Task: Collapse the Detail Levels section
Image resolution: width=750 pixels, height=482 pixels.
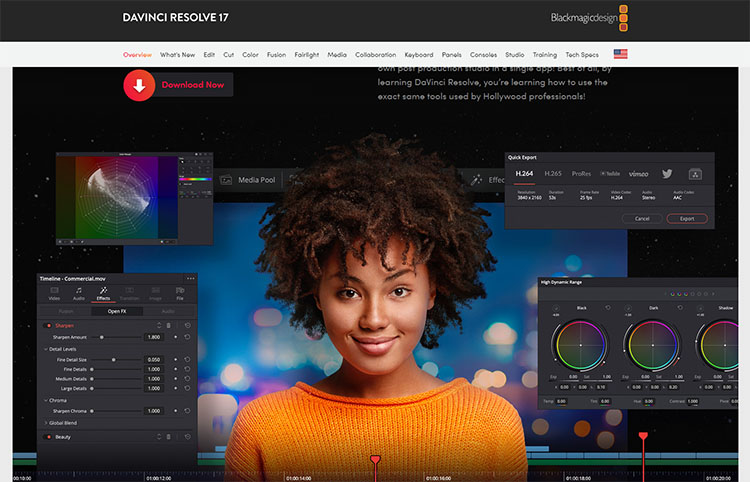Action: point(46,349)
